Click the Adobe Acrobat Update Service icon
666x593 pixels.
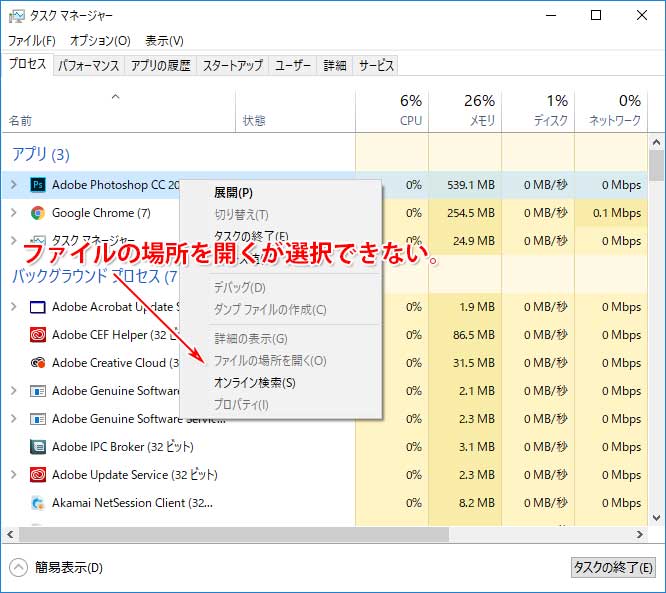(38, 307)
